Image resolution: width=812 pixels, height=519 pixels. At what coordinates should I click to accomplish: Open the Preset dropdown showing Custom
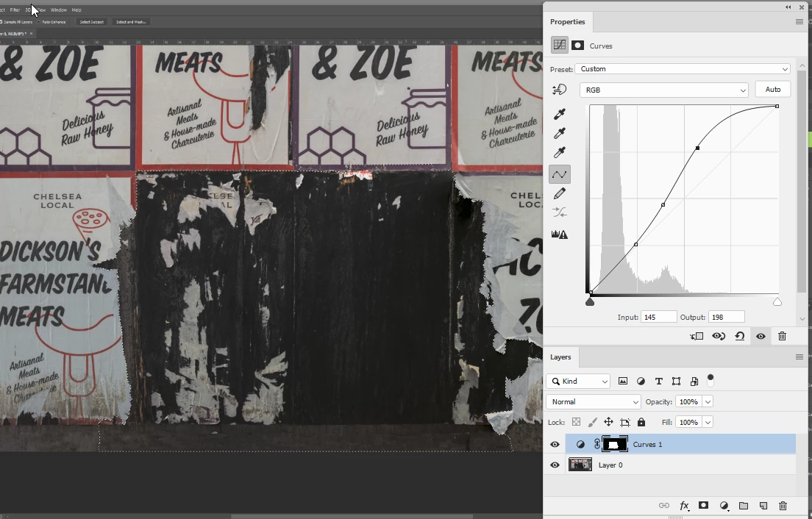[x=683, y=69]
